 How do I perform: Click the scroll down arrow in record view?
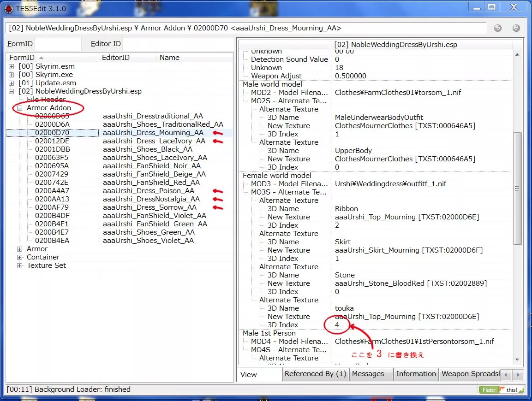(517, 360)
